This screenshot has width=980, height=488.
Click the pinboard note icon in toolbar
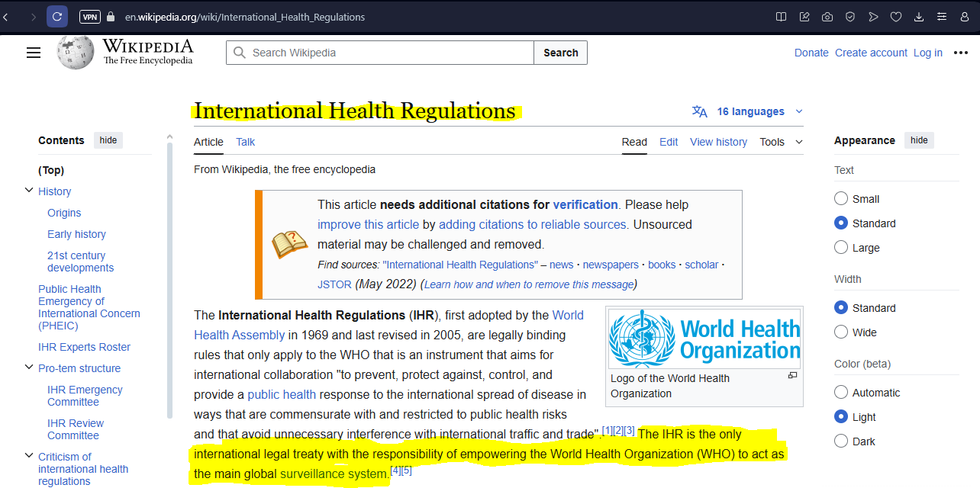(x=804, y=17)
